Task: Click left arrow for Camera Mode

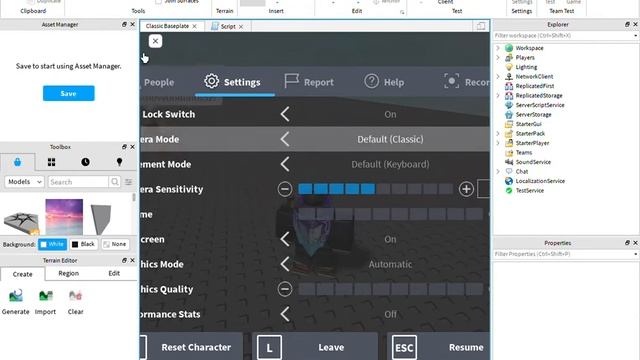Action: pyautogui.click(x=285, y=139)
